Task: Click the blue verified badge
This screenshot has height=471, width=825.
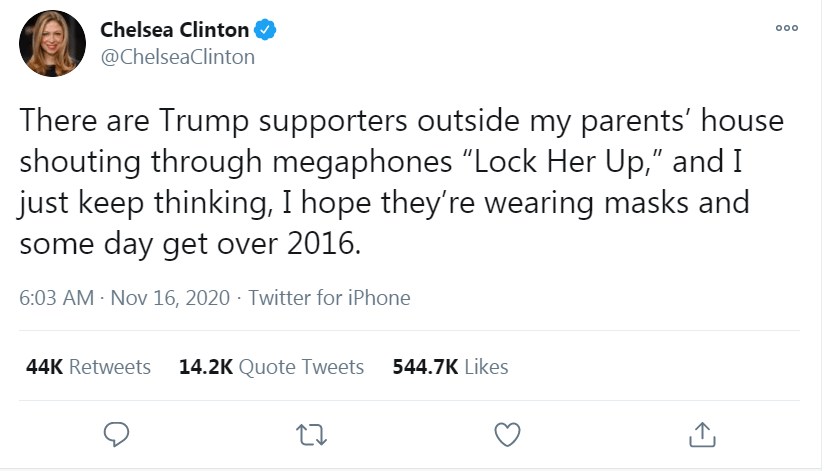Action: pos(265,29)
